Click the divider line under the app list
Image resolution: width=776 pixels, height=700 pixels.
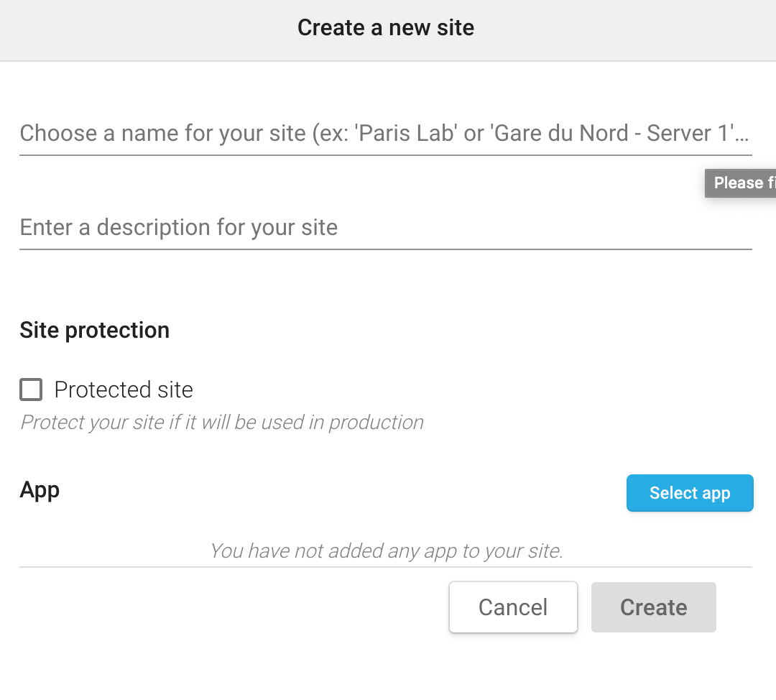point(384,567)
